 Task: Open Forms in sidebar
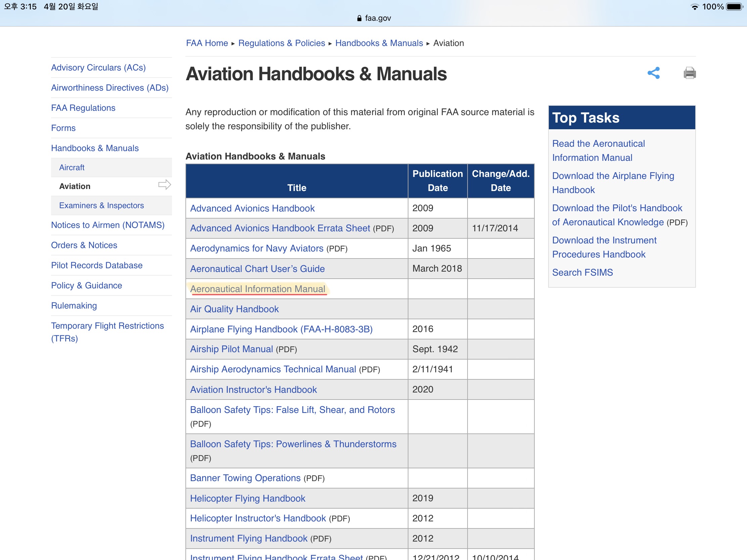[63, 128]
